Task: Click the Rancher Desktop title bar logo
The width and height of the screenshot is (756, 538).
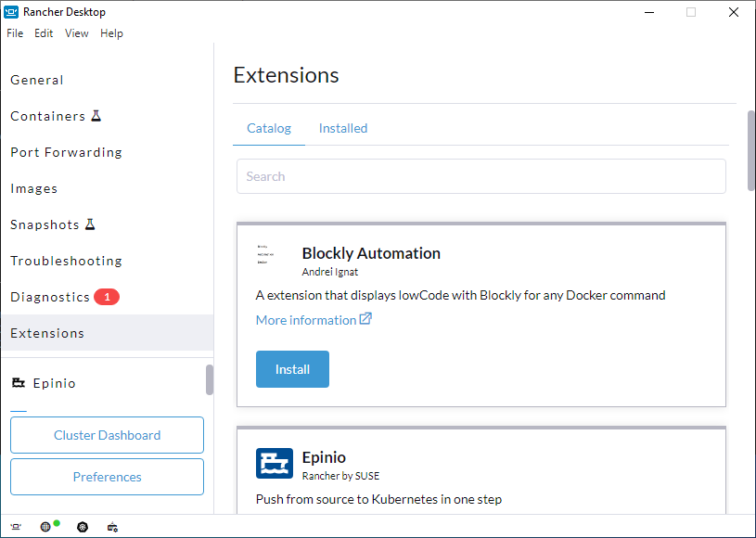Action: (x=11, y=12)
